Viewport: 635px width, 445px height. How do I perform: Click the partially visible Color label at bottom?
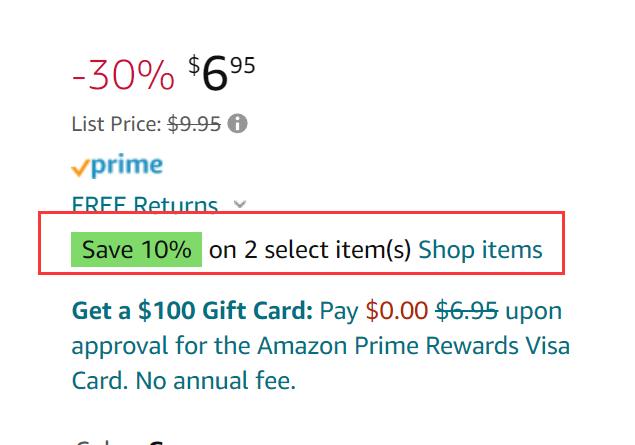point(109,442)
